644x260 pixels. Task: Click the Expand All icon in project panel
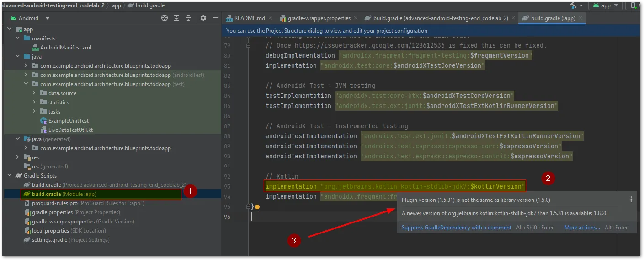[x=177, y=18]
